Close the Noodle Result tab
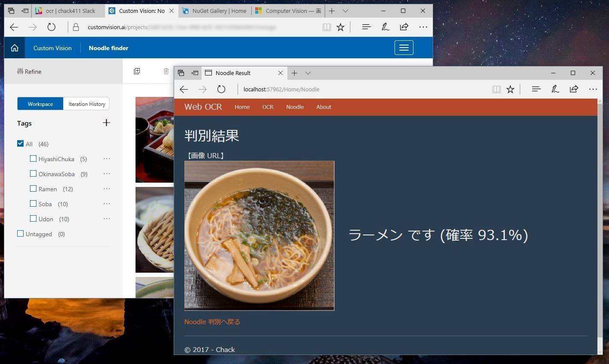 click(280, 73)
